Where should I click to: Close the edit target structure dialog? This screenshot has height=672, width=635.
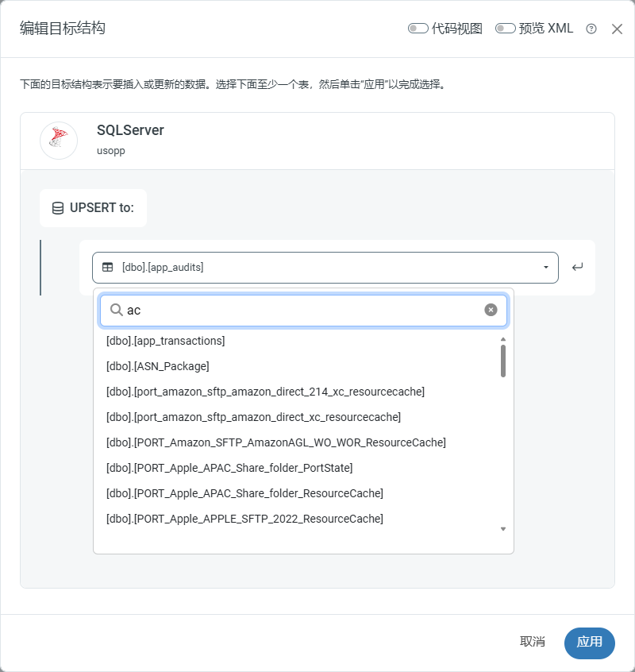[617, 29]
